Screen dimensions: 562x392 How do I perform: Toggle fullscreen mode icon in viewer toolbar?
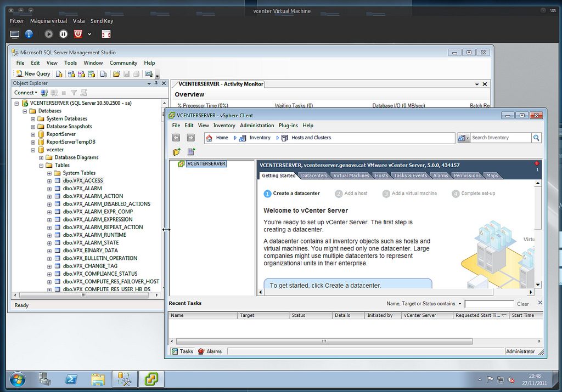(x=106, y=34)
